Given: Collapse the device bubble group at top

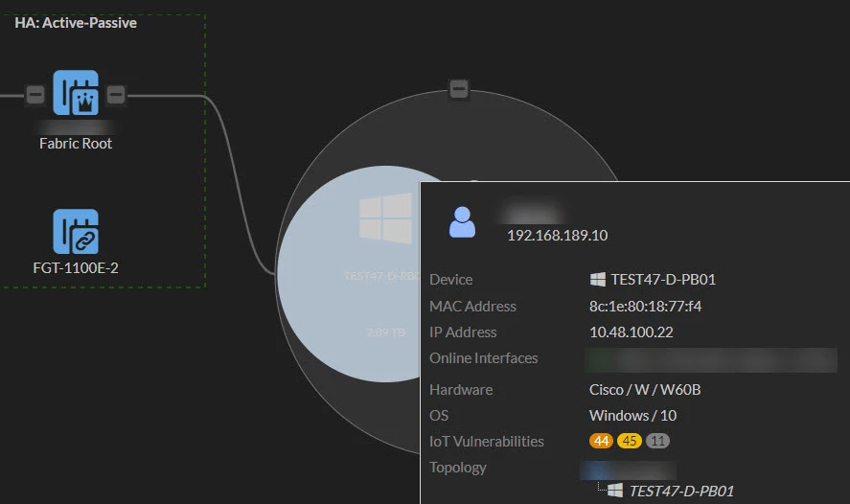Looking at the screenshot, I should coord(459,88).
